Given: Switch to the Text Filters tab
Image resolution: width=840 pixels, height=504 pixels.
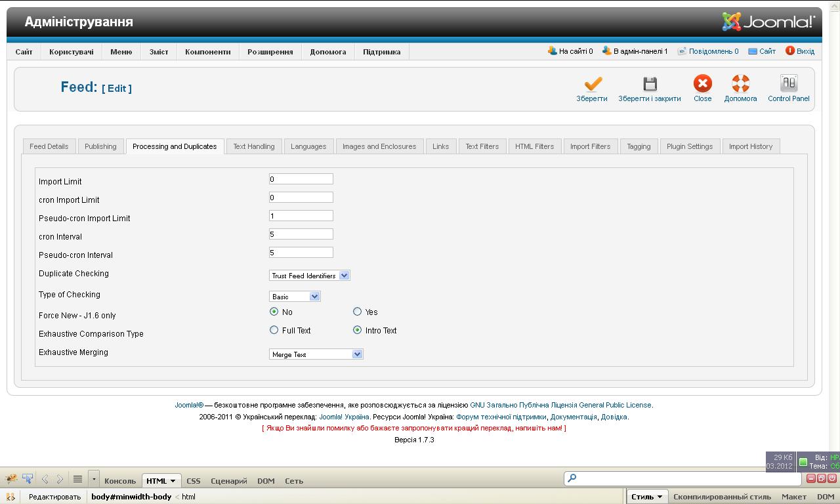Looking at the screenshot, I should 482,146.
